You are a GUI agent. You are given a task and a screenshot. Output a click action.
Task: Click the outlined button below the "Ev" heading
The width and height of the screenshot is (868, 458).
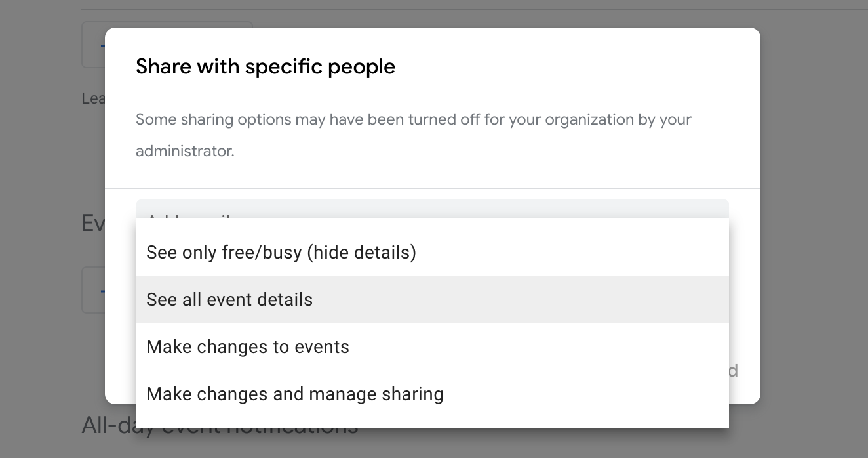click(92, 290)
